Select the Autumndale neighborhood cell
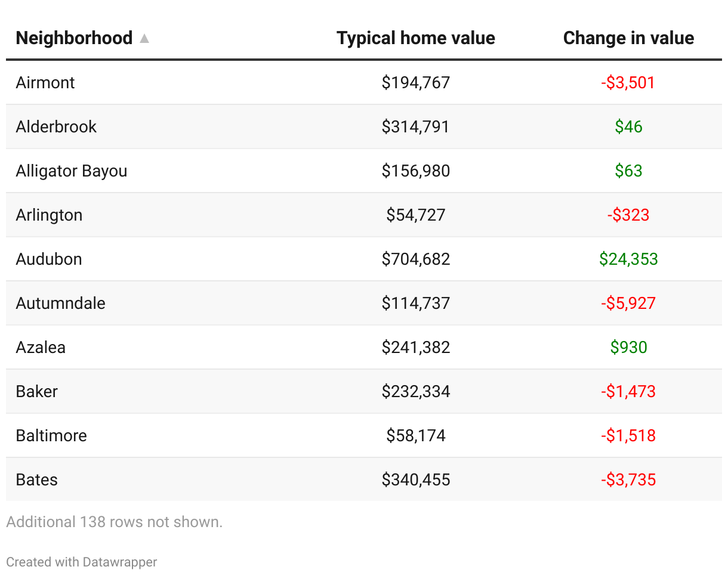 click(x=60, y=303)
